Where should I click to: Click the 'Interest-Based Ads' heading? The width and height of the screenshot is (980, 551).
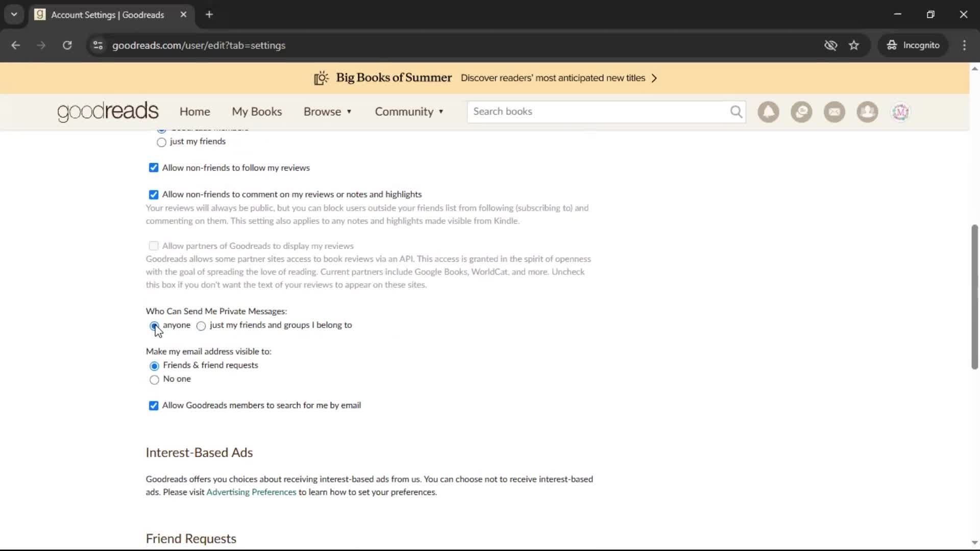coord(199,453)
